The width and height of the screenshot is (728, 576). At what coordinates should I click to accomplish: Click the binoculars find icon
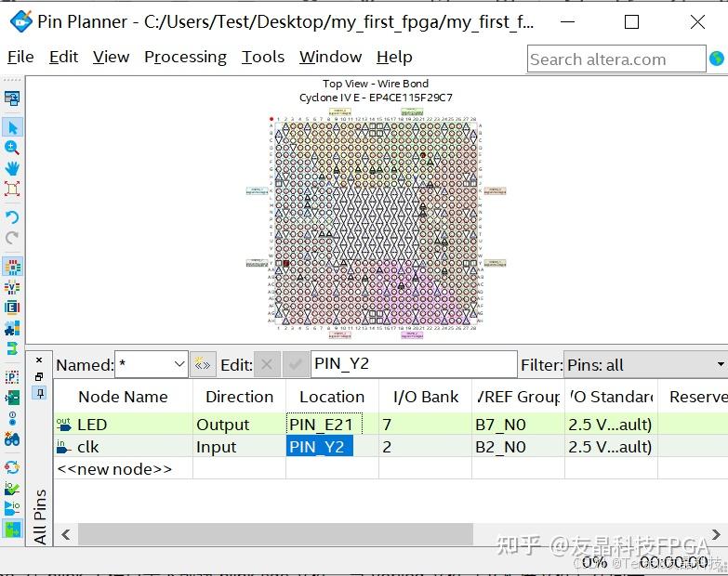pos(12,439)
